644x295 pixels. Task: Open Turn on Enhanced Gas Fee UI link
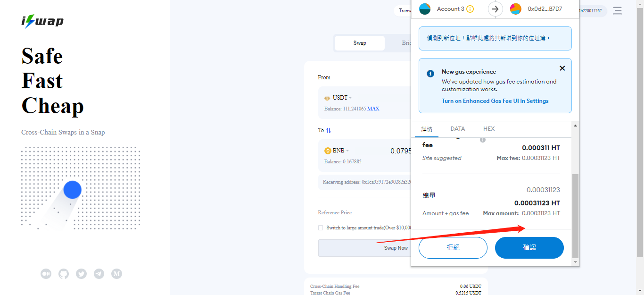point(495,101)
